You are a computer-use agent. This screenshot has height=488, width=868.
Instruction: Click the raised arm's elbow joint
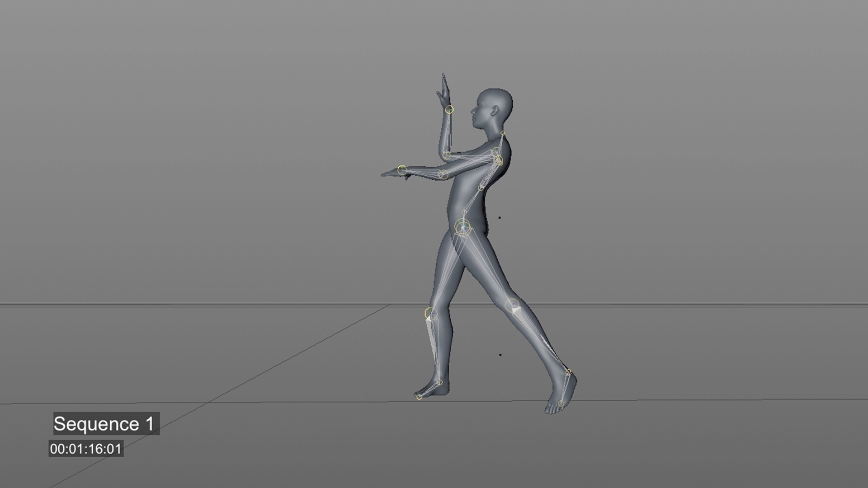click(x=447, y=155)
